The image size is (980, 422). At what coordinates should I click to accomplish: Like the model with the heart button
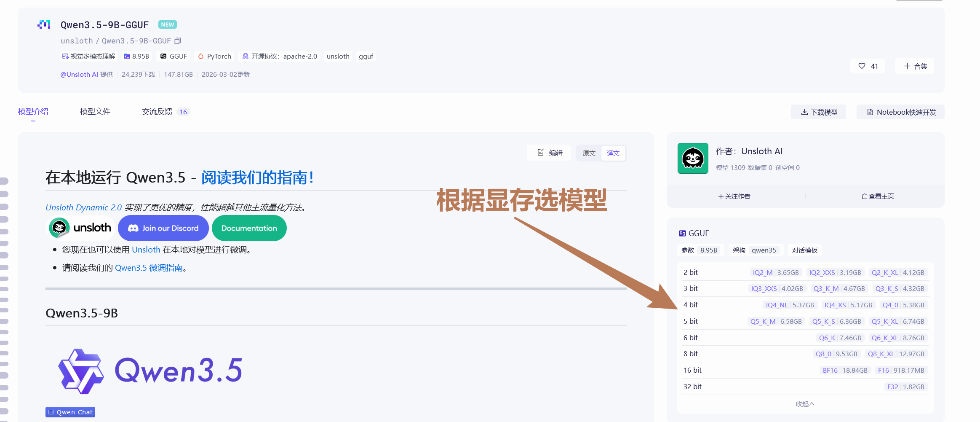[x=868, y=66]
